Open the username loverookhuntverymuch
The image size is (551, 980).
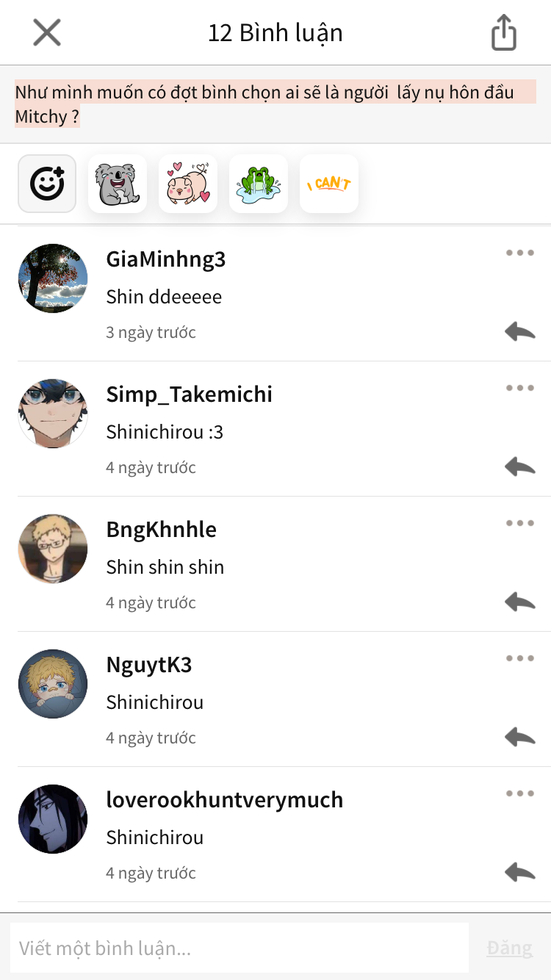point(225,799)
